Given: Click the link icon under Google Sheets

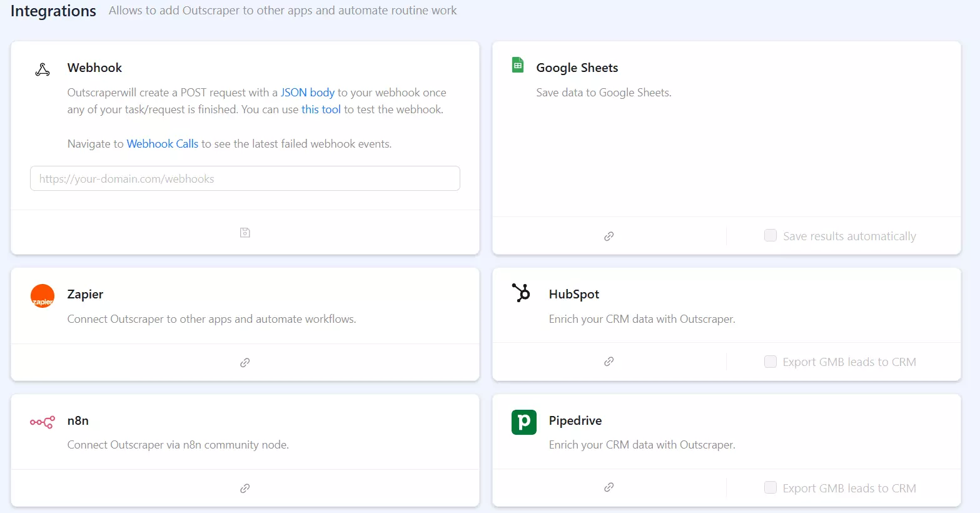Looking at the screenshot, I should point(609,236).
